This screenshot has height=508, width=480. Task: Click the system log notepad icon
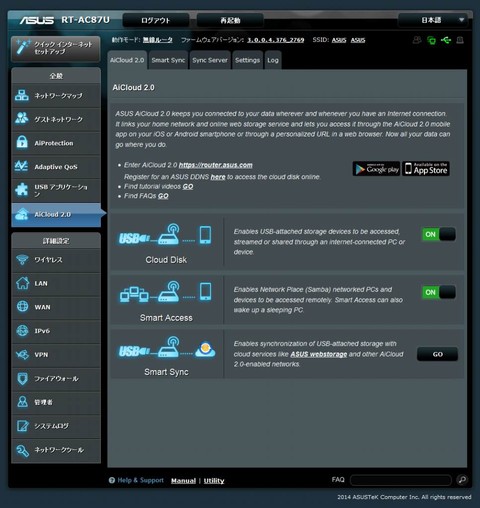[x=22, y=426]
